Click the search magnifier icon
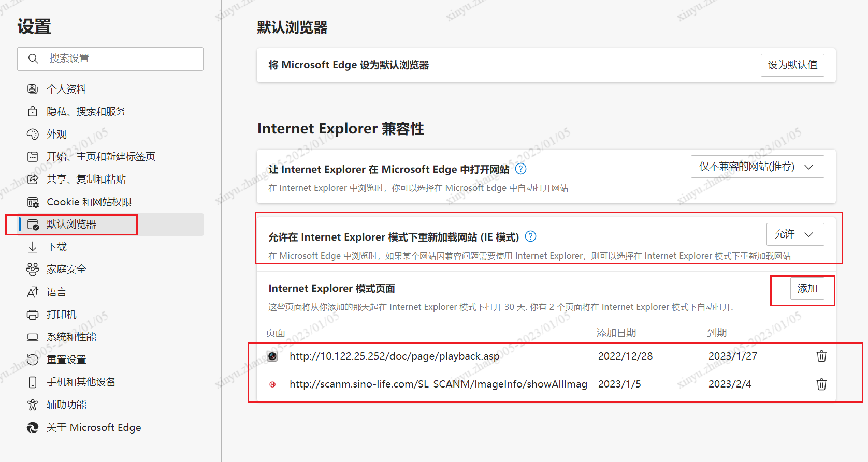 coord(33,58)
